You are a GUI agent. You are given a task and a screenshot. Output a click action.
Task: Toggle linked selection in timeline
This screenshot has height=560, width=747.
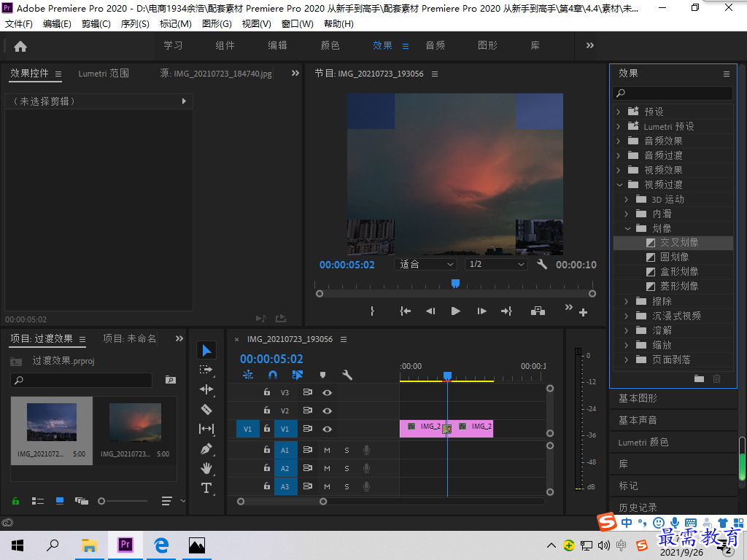pos(298,376)
